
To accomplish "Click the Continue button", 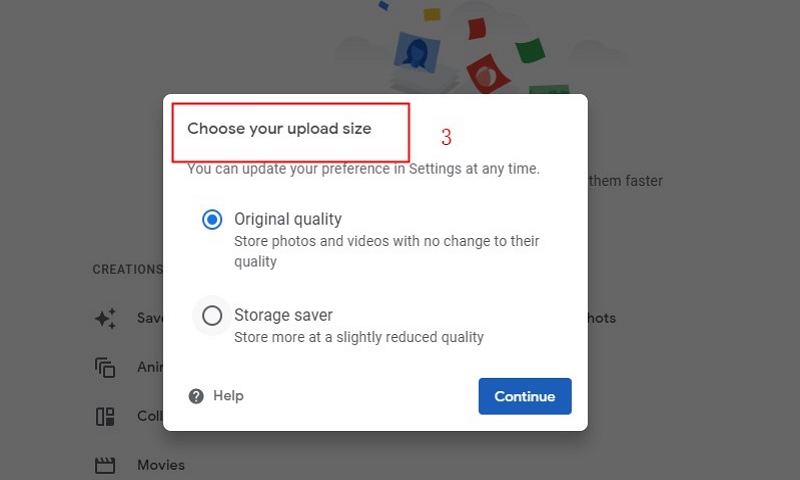I will 525,396.
